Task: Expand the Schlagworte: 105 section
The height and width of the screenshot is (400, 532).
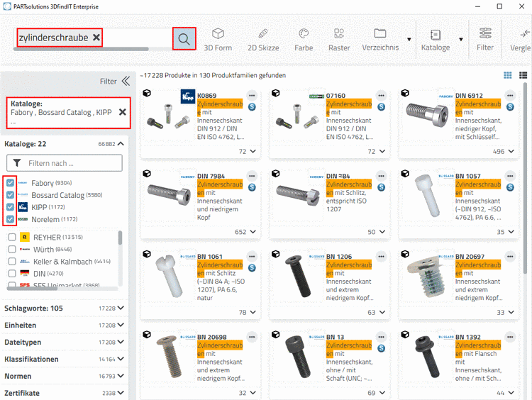Action: click(121, 308)
